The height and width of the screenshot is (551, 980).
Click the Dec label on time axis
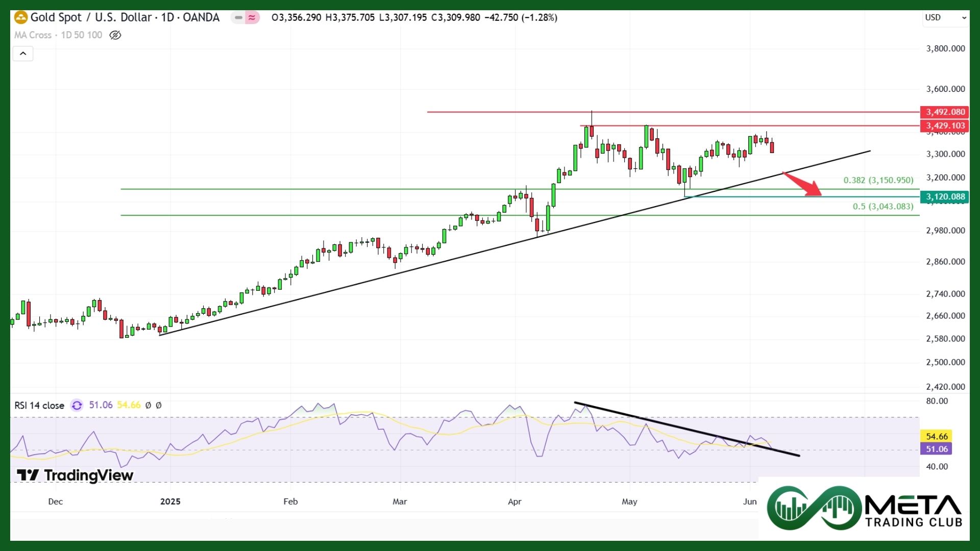pyautogui.click(x=55, y=502)
